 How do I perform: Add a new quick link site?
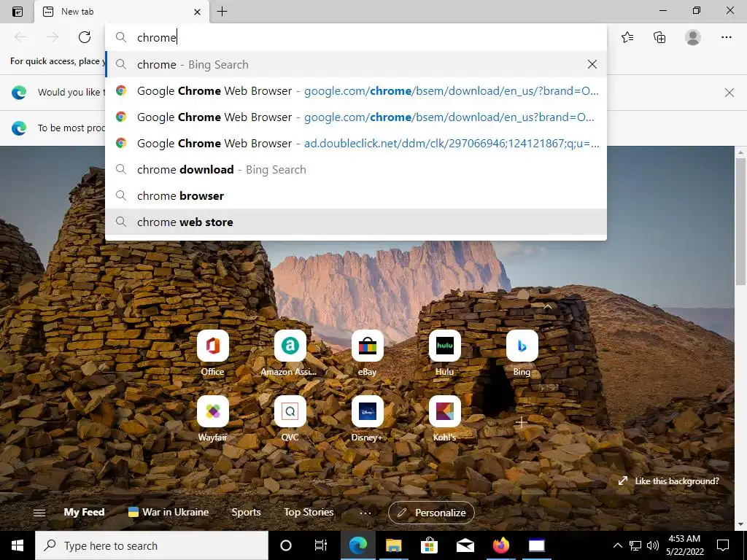(521, 422)
